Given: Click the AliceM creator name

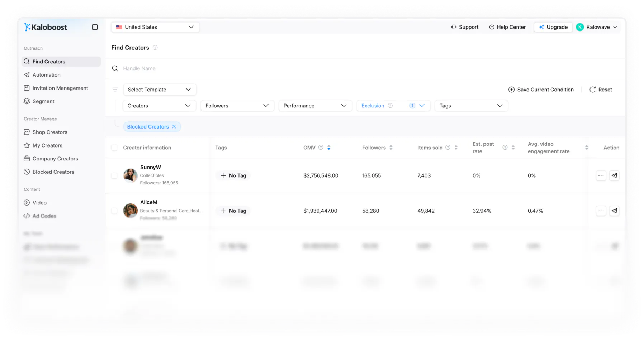Looking at the screenshot, I should point(149,202).
